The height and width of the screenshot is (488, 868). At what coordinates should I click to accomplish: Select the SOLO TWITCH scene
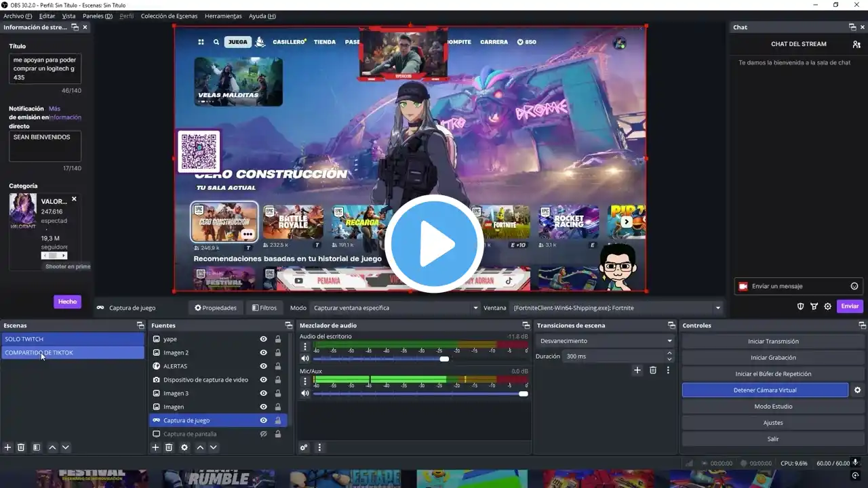[73, 339]
